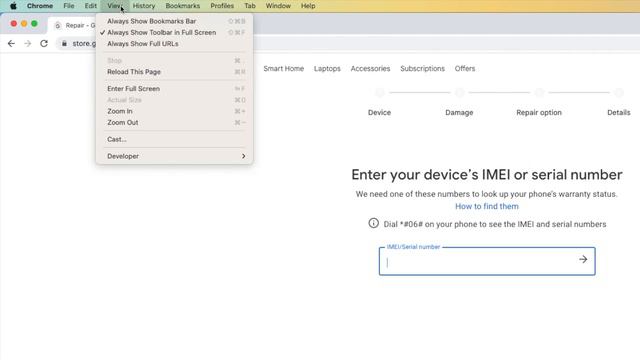The image size is (640, 360).
Task: Click the Device progress step
Action: point(379,112)
